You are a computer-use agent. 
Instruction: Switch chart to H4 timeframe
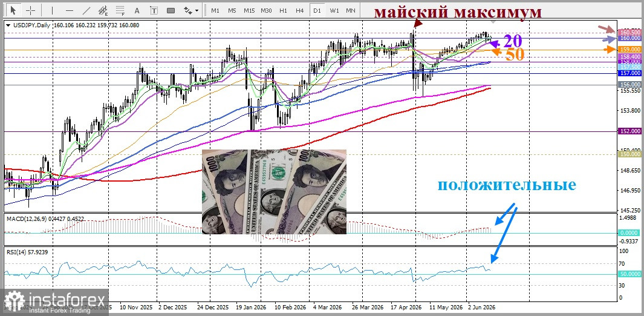(299, 10)
